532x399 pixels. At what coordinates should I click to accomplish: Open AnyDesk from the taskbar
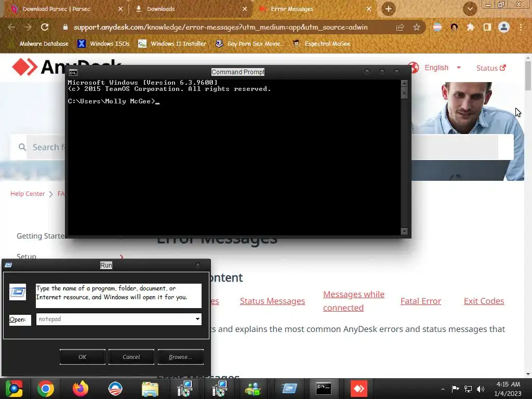(x=358, y=389)
